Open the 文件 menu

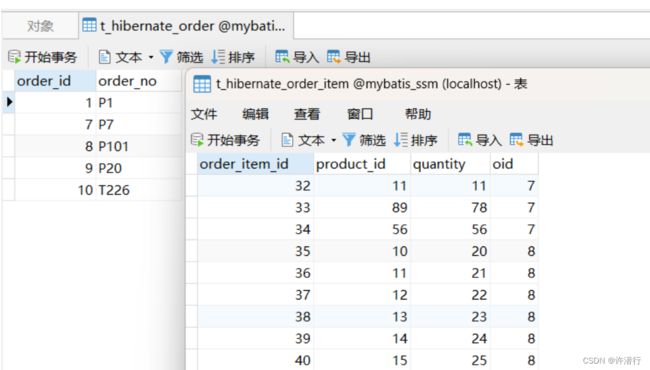(x=204, y=114)
